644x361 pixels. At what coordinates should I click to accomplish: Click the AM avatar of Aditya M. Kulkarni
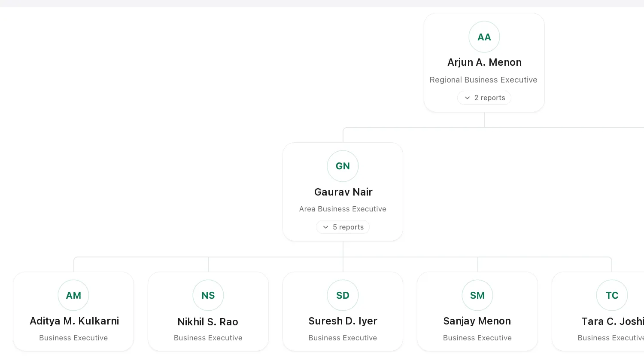[73, 295]
